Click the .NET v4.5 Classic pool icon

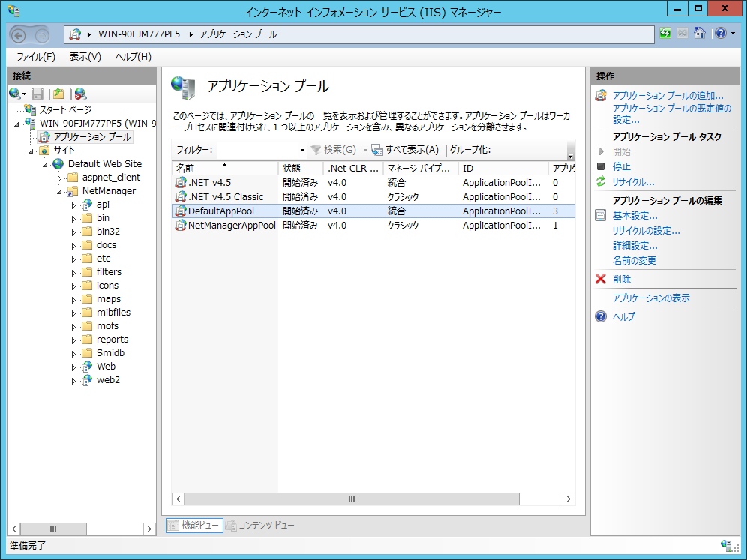pyautogui.click(x=181, y=196)
